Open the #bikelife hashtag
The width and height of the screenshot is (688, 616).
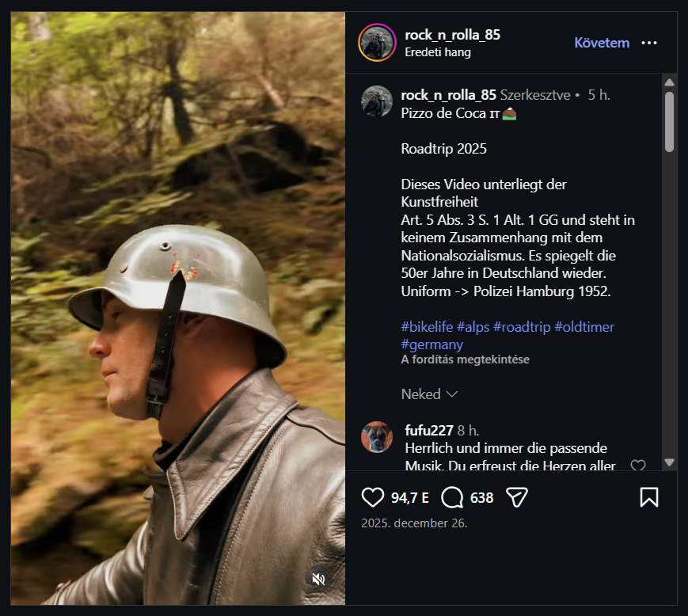[x=427, y=327]
